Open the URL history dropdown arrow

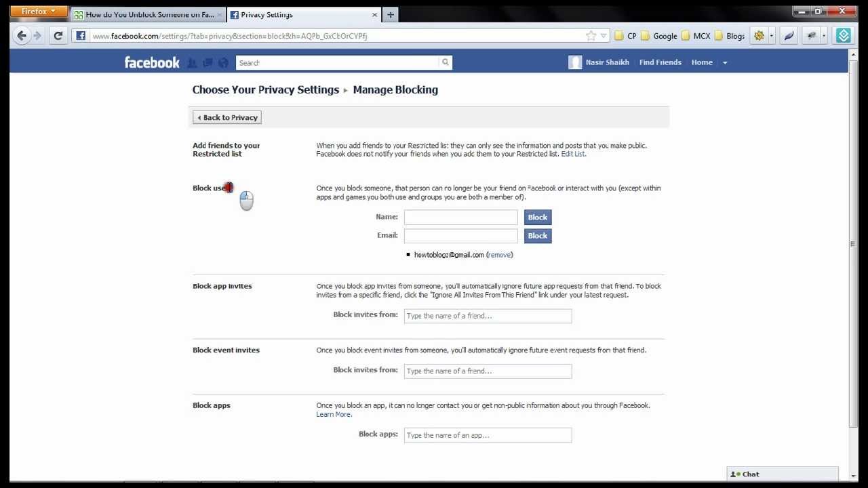(604, 36)
